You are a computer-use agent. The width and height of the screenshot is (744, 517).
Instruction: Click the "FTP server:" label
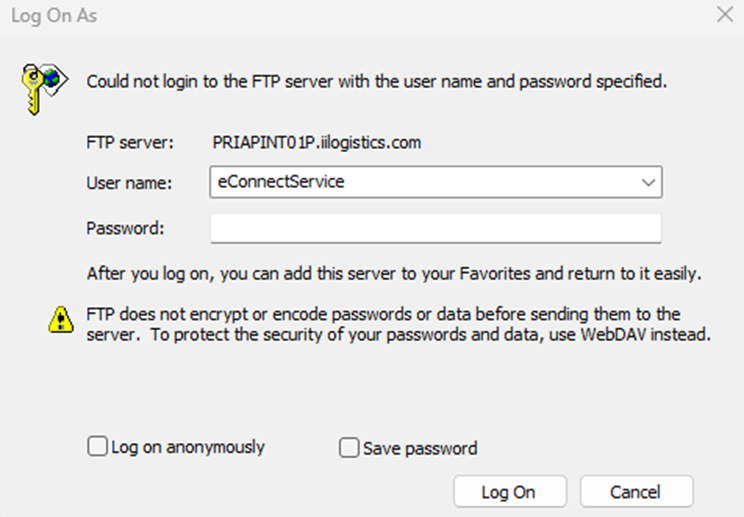[x=131, y=142]
